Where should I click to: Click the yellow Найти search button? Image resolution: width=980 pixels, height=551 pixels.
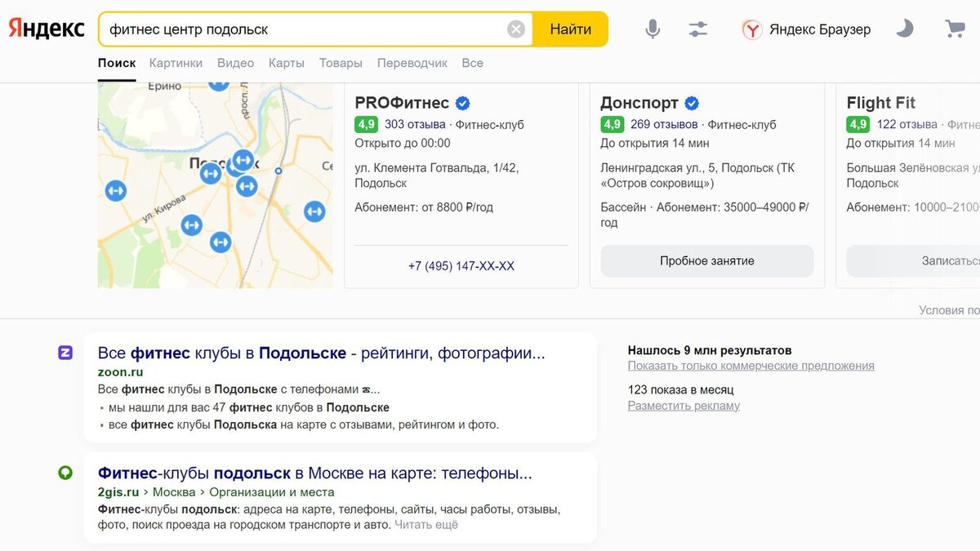tap(570, 29)
